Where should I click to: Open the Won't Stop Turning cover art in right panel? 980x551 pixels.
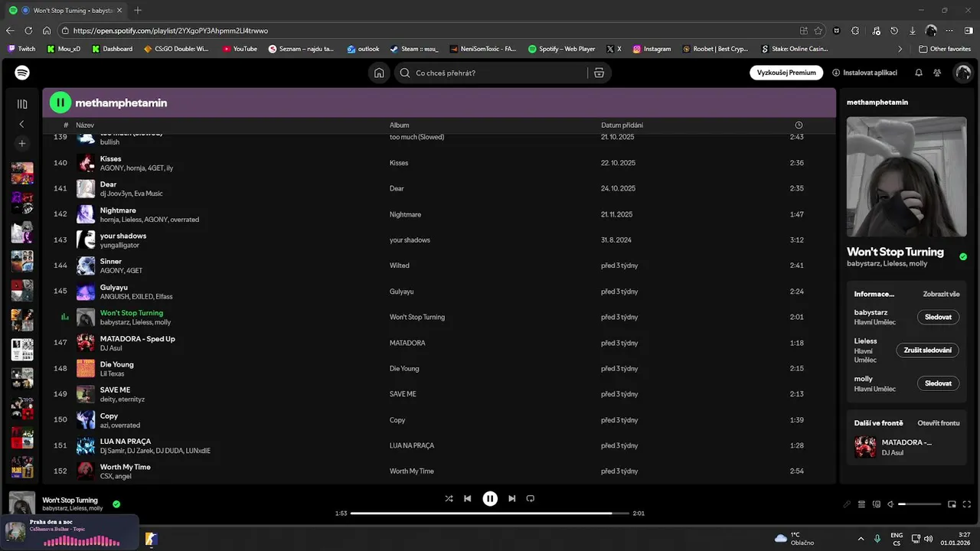(x=906, y=177)
